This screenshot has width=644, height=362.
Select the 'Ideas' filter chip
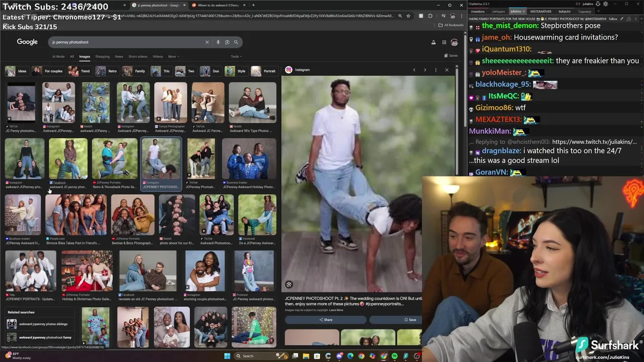[x=16, y=71]
